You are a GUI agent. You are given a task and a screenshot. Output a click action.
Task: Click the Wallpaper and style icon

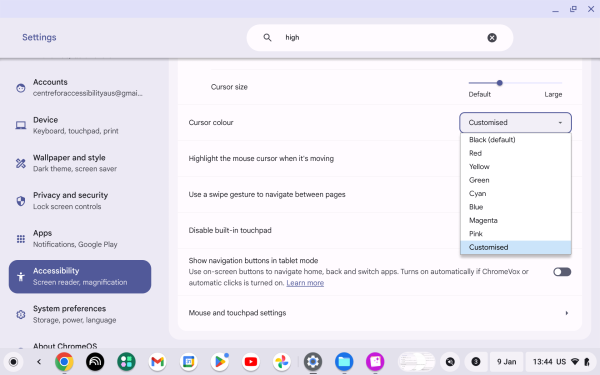[21, 163]
